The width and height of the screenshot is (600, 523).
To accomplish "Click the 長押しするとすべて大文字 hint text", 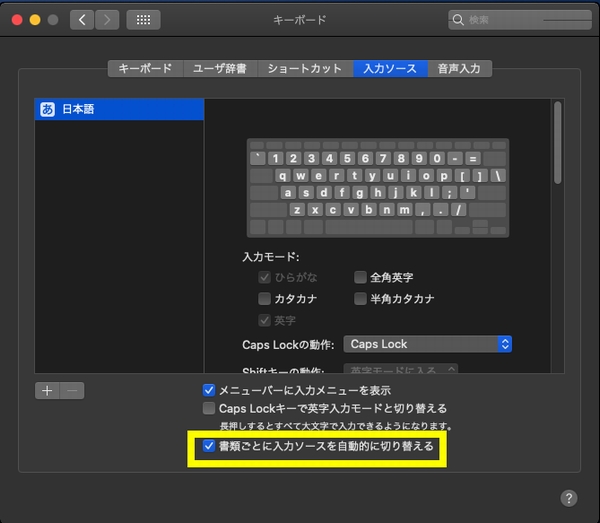I will [336, 426].
